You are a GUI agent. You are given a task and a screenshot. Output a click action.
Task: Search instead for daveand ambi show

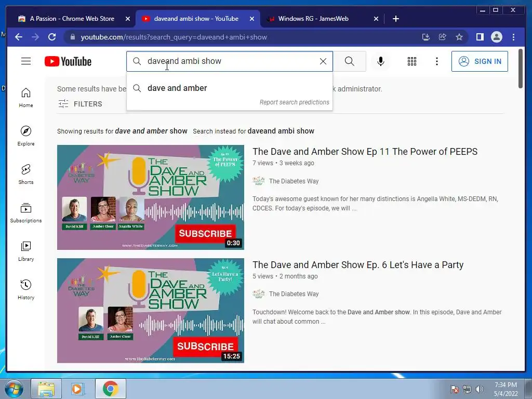281,131
